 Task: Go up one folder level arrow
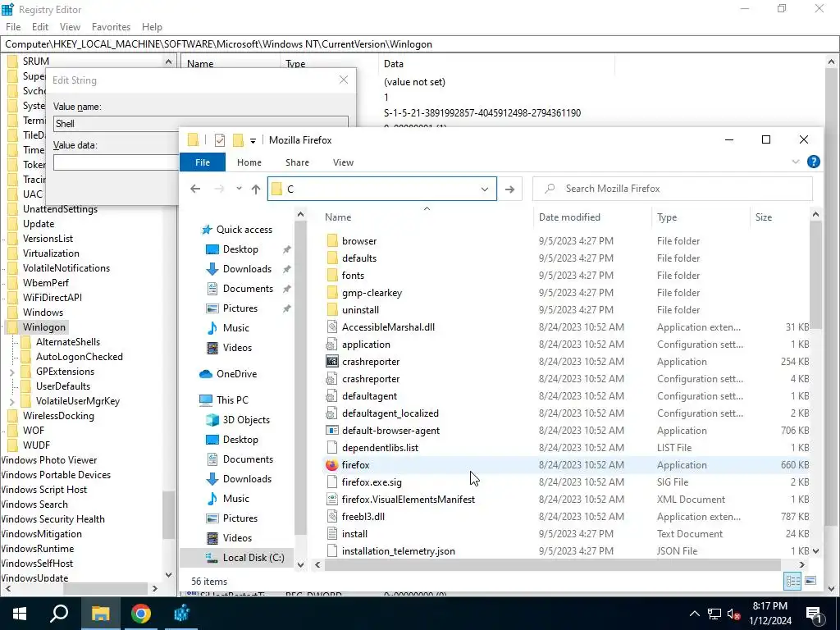click(256, 189)
